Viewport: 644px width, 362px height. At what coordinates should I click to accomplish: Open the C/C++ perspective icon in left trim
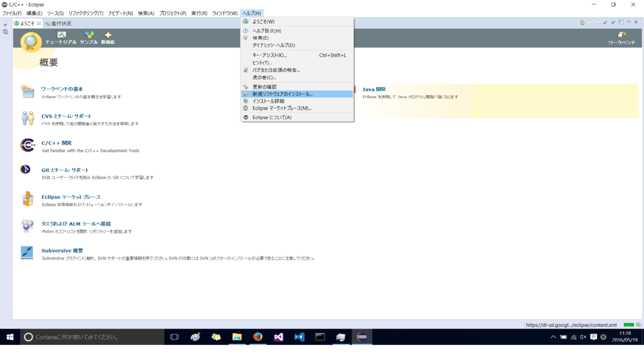point(5,32)
